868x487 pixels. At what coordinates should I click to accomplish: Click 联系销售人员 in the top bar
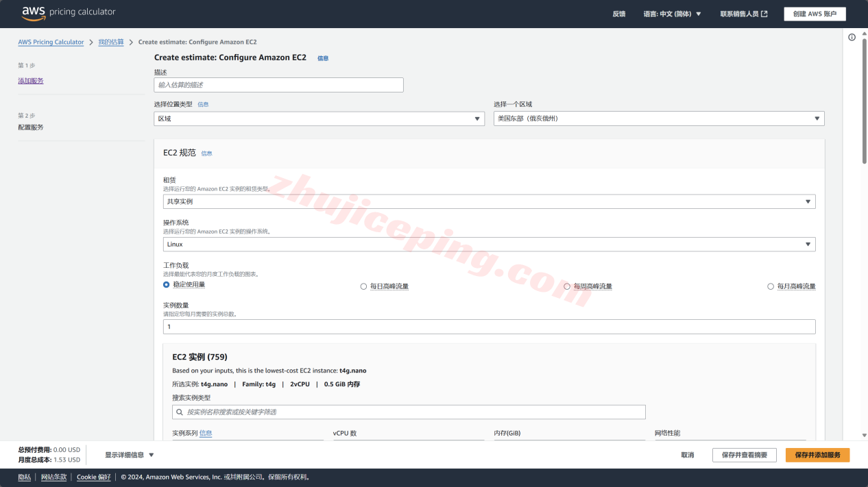click(x=739, y=14)
